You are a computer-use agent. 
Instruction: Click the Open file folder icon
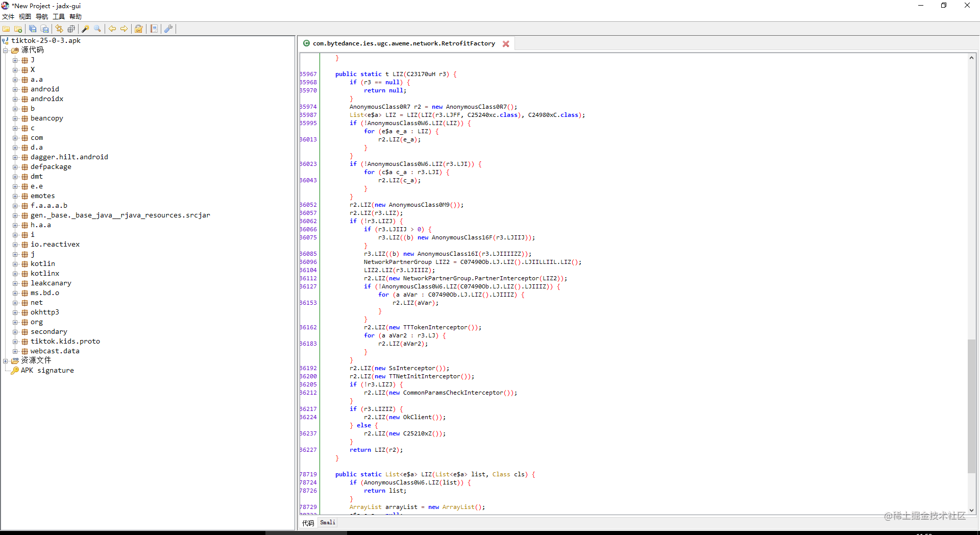[6, 29]
